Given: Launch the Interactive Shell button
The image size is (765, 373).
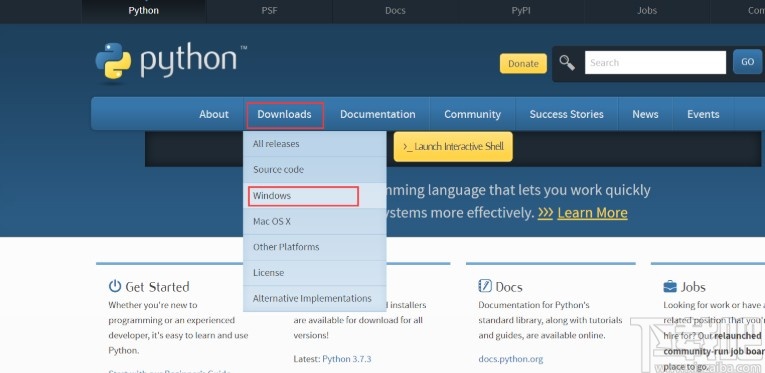Looking at the screenshot, I should click(453, 147).
